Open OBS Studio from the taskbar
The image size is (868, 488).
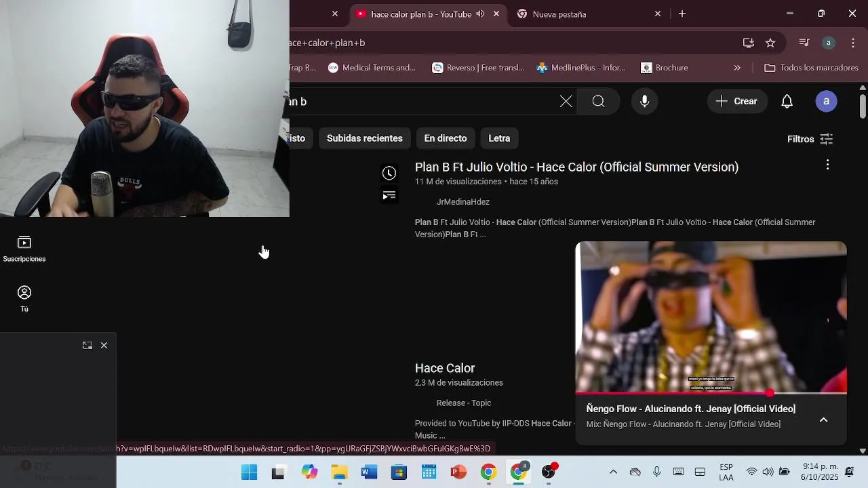coord(549,472)
